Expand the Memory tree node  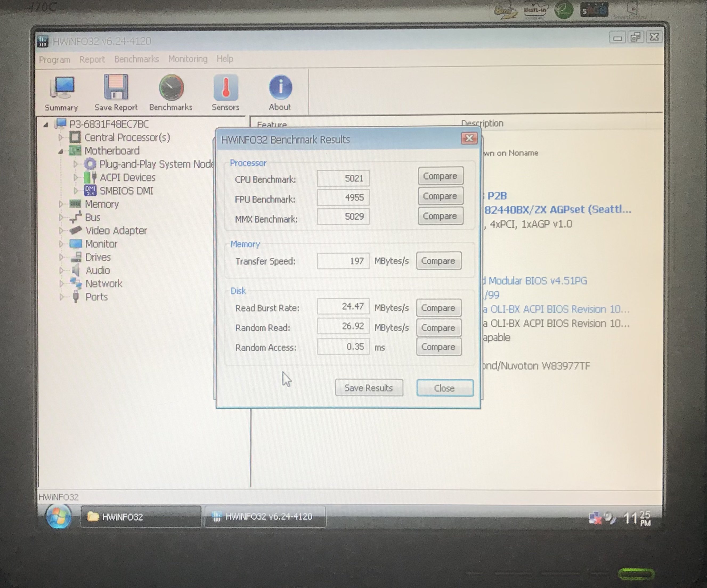coord(61,204)
